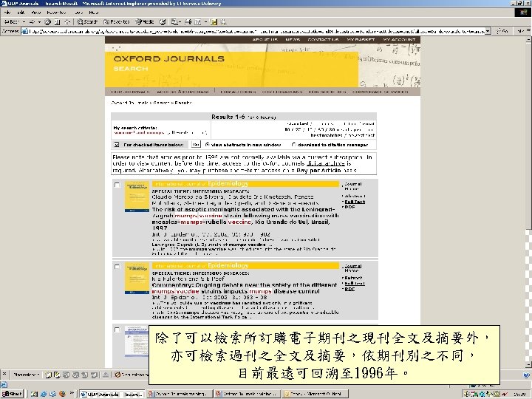Image resolution: width=532 pixels, height=399 pixels.
Task: Open My Account in top navigation
Action: click(x=399, y=40)
